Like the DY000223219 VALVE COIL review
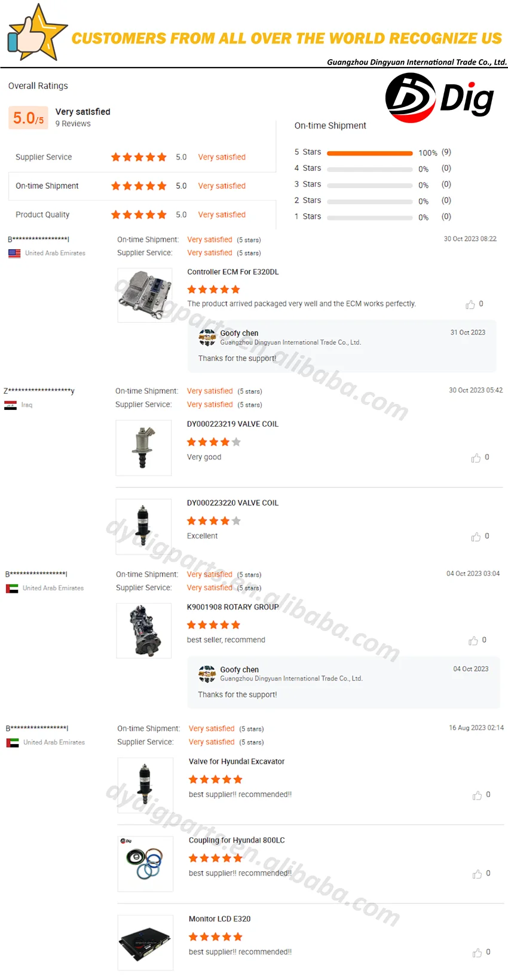Viewport: 508px width, 980px height. coord(476,458)
